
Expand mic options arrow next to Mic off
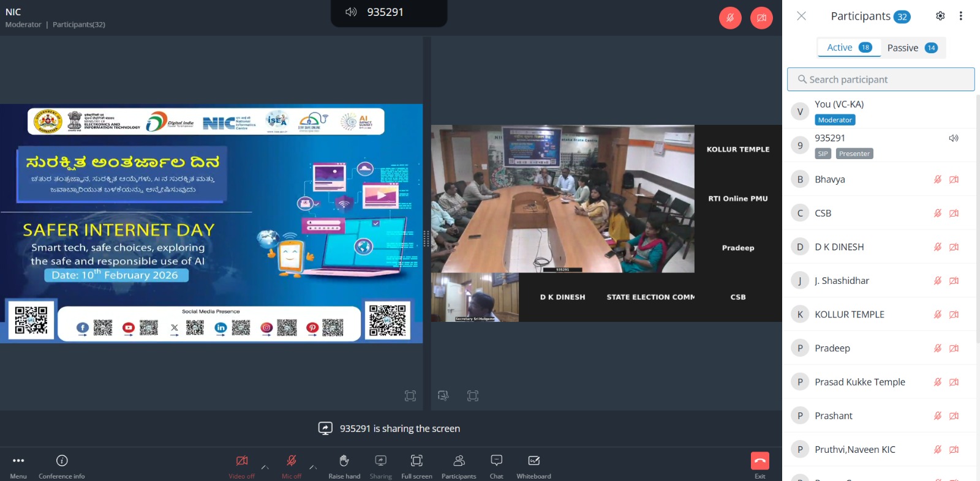[x=313, y=468]
